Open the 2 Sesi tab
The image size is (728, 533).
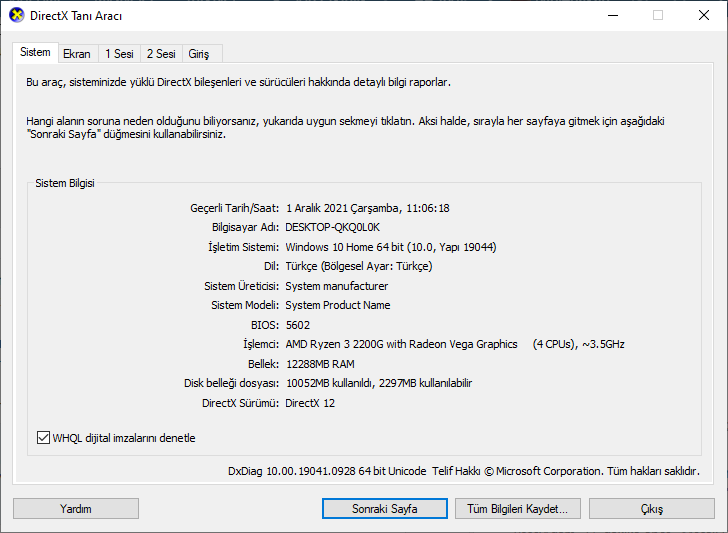tap(161, 54)
